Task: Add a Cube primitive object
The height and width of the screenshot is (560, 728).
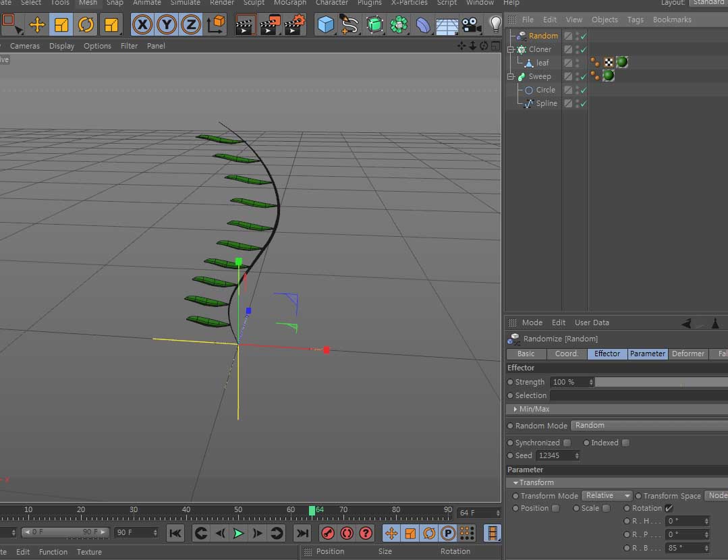Action: (326, 26)
